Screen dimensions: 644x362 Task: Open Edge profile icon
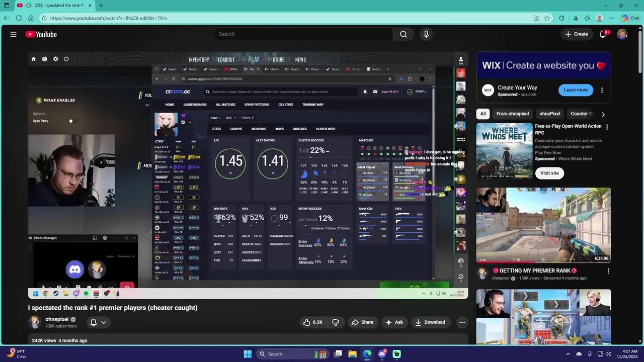[x=599, y=18]
